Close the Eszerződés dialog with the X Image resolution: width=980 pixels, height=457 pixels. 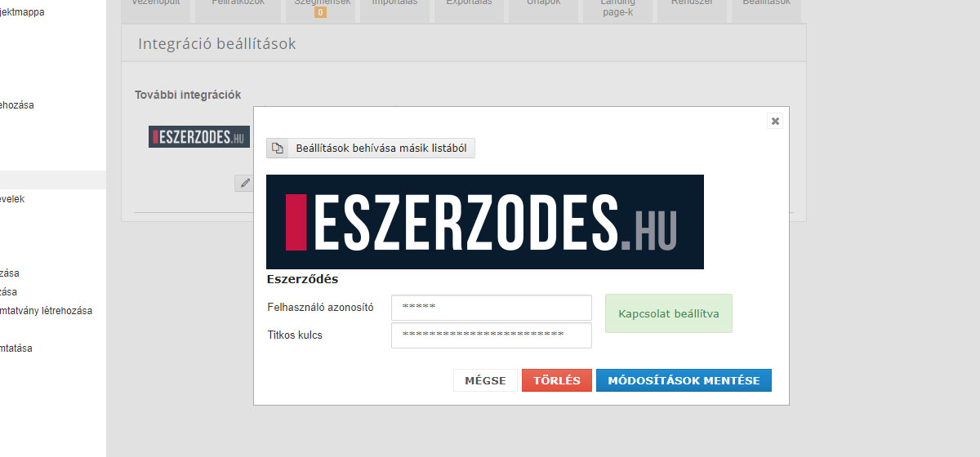pyautogui.click(x=775, y=121)
